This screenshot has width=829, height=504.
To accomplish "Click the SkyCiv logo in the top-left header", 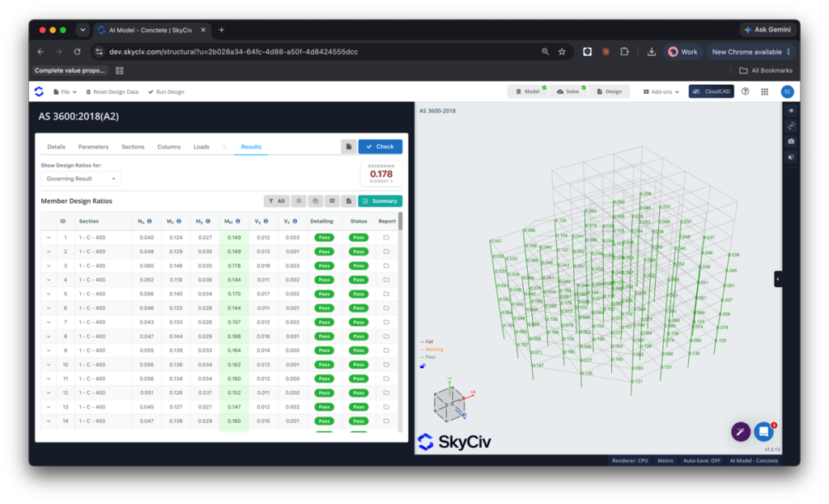I will 39,91.
